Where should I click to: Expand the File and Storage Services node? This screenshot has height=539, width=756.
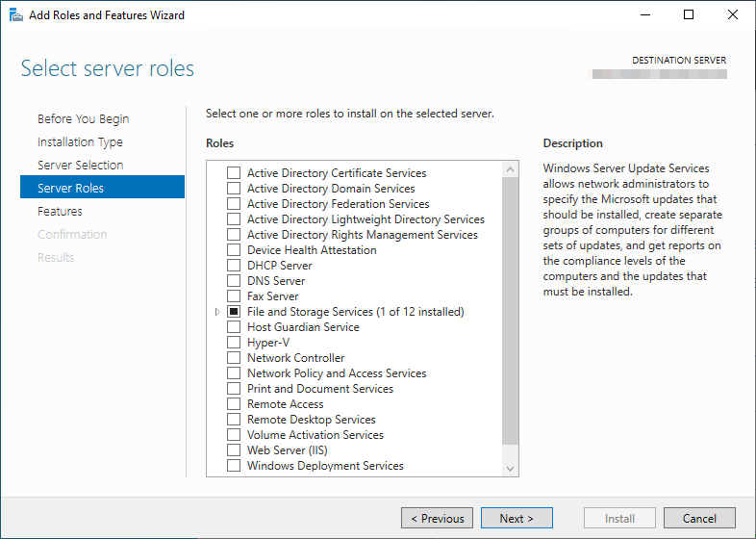(217, 312)
